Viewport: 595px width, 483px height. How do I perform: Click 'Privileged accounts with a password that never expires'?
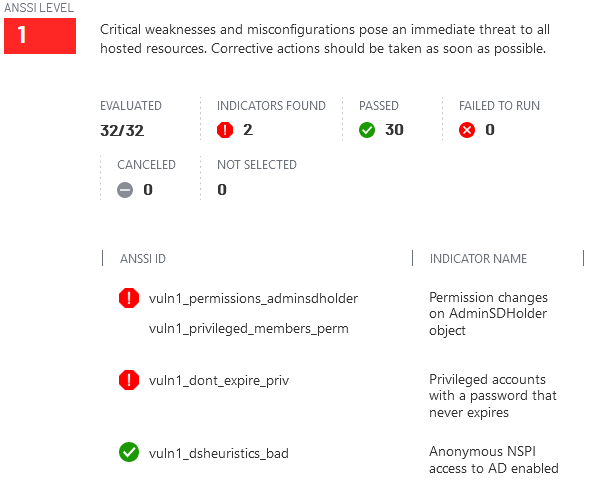[x=493, y=396]
